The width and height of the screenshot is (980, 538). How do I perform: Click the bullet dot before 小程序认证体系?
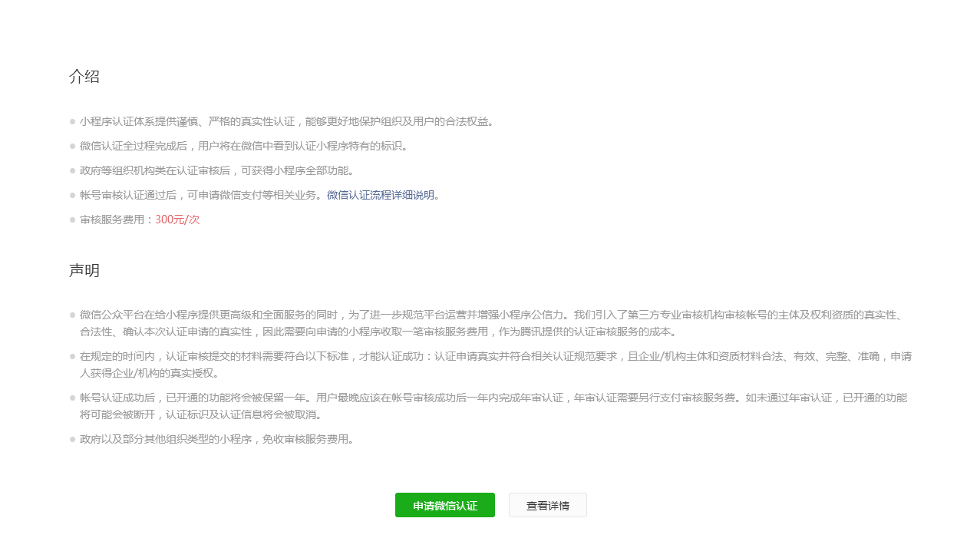[x=72, y=121]
